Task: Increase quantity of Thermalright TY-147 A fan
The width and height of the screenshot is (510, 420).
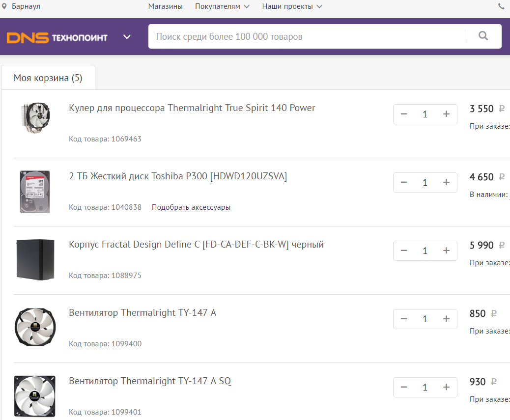Action: (446, 319)
